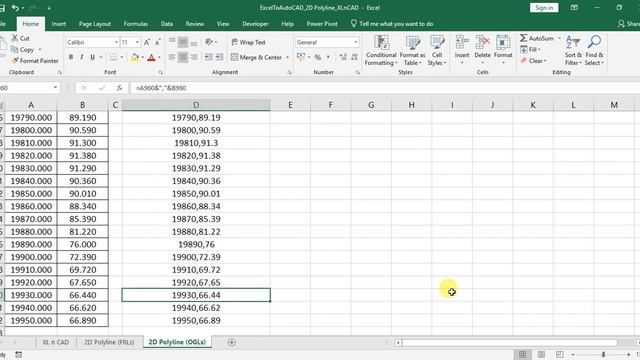Click the Sign in button

[544, 8]
